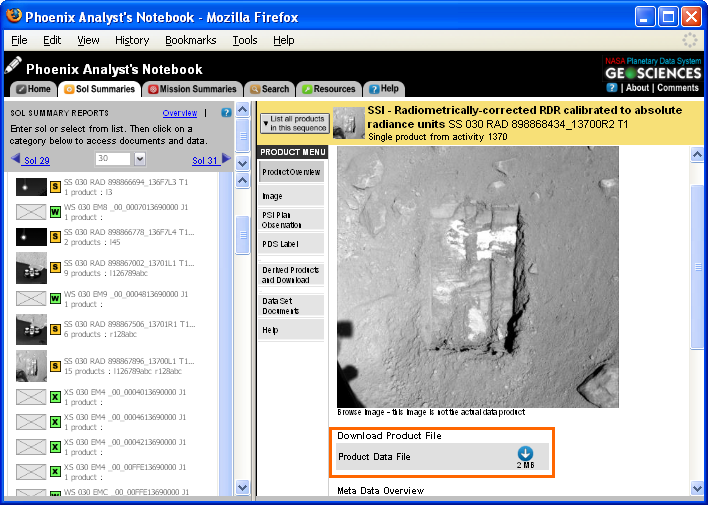Click the X icon for XS 030 EM4 _00_00FFE13690000
Screen dimensions: 708x505
(x=55, y=472)
